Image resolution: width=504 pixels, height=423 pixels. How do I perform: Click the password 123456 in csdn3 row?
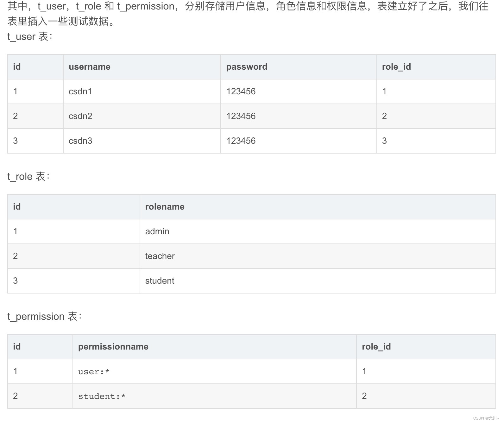coord(299,141)
